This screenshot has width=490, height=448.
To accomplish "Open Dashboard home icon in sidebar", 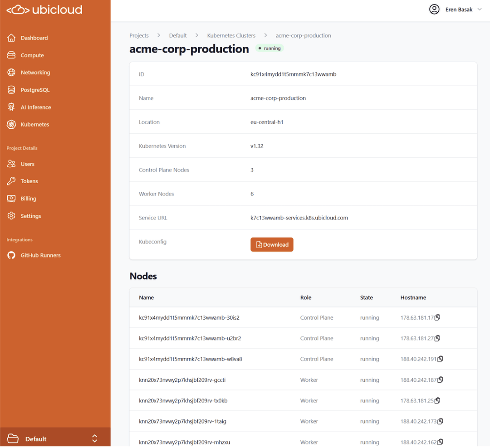I will click(x=11, y=38).
